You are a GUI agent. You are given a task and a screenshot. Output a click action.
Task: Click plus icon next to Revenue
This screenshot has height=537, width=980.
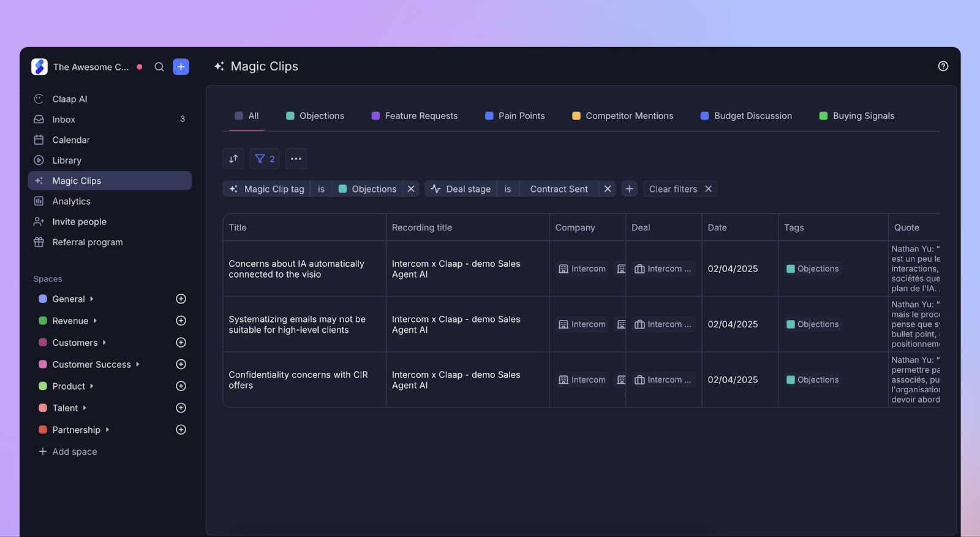(x=181, y=321)
